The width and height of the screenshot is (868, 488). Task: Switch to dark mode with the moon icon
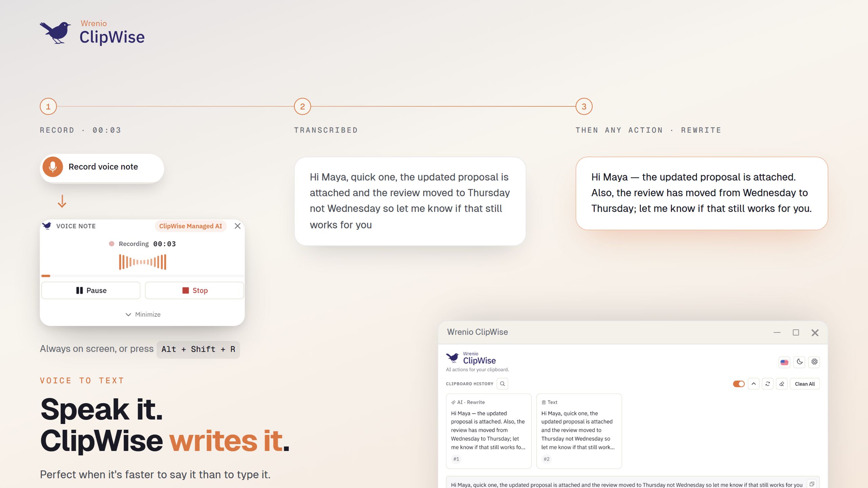click(800, 362)
